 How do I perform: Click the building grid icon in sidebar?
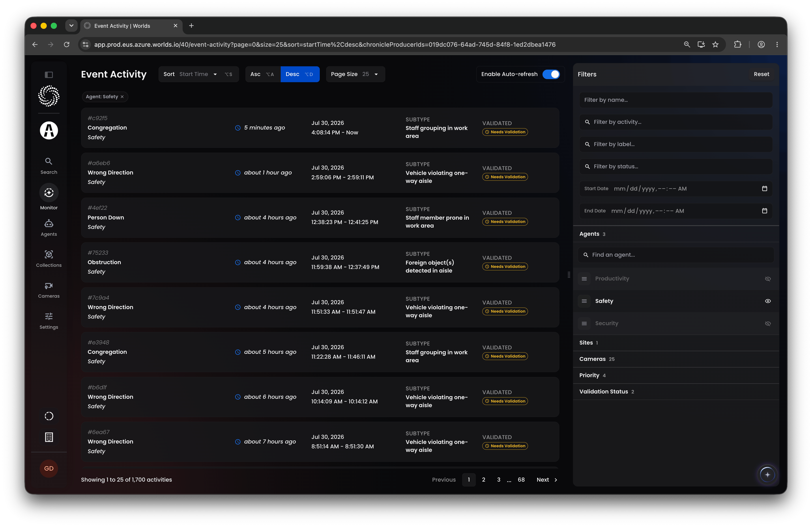coord(49,437)
